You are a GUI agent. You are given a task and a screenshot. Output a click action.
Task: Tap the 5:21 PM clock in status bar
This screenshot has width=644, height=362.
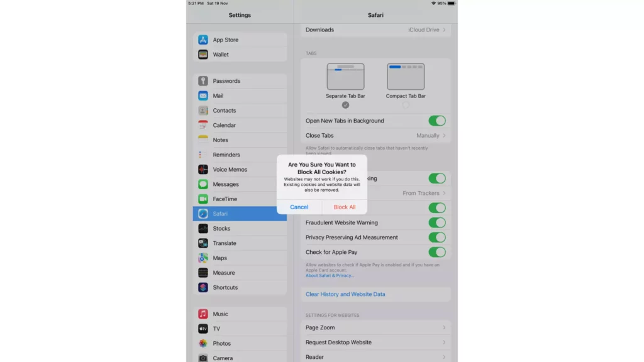point(196,3)
